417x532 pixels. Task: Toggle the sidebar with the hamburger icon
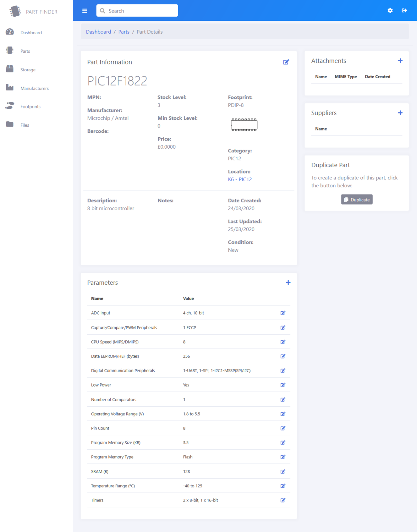coord(84,10)
